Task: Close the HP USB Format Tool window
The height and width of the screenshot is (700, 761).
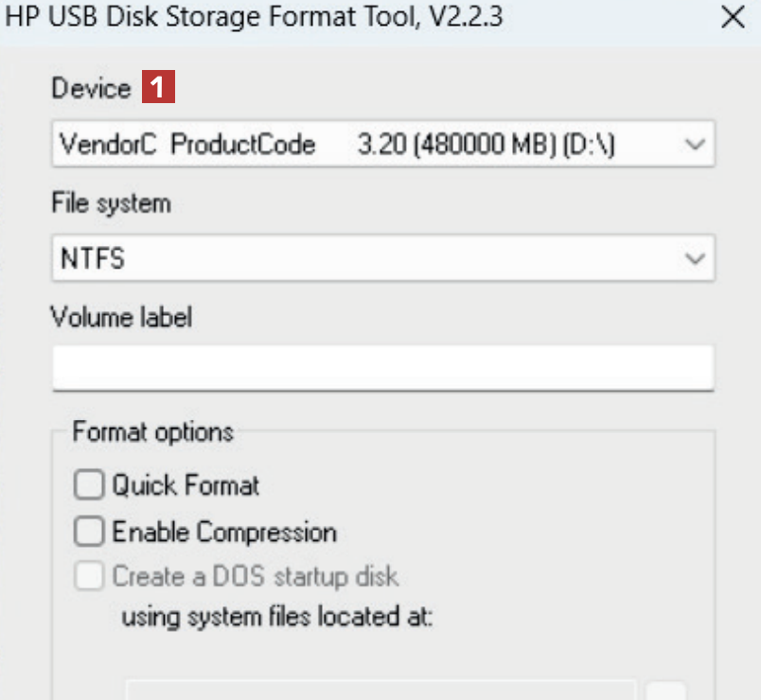Action: pos(733,17)
